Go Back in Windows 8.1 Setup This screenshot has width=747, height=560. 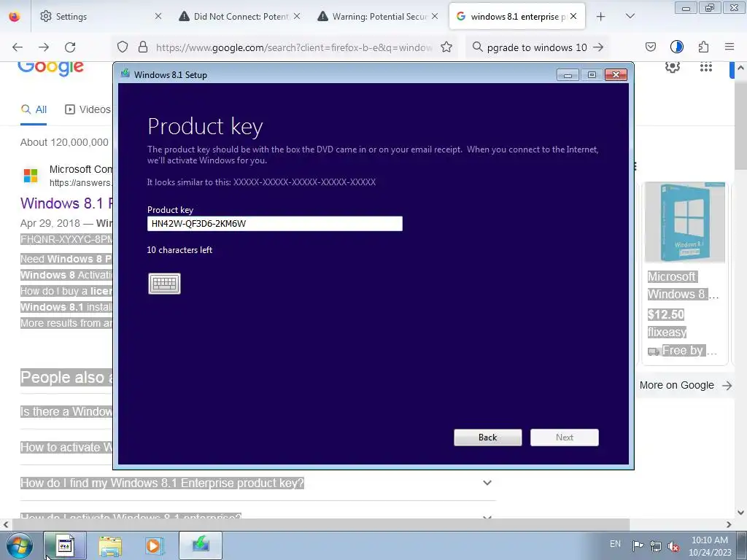(x=488, y=437)
